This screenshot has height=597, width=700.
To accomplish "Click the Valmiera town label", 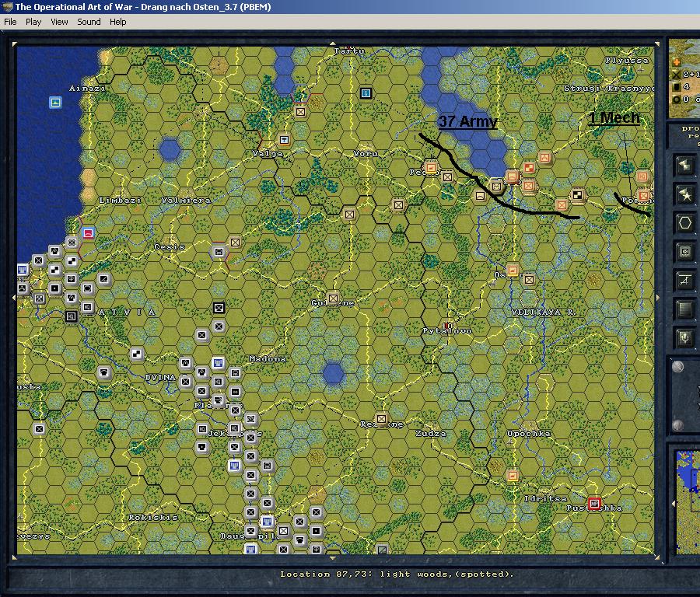I will (x=186, y=201).
